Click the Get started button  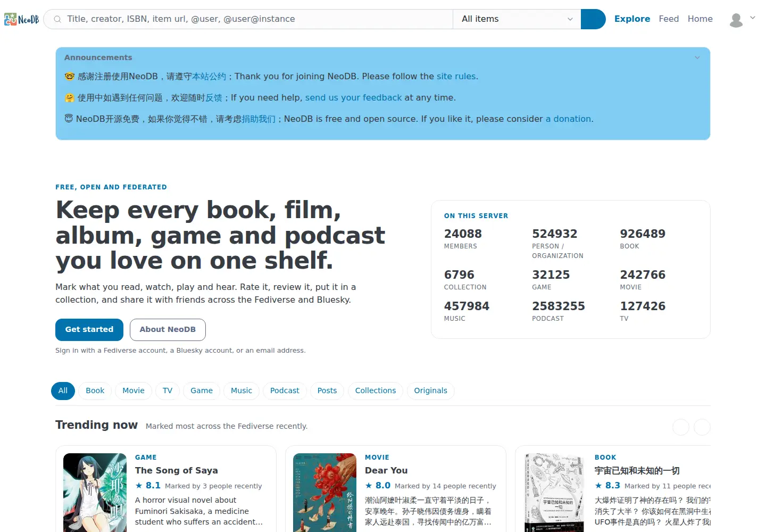click(89, 330)
